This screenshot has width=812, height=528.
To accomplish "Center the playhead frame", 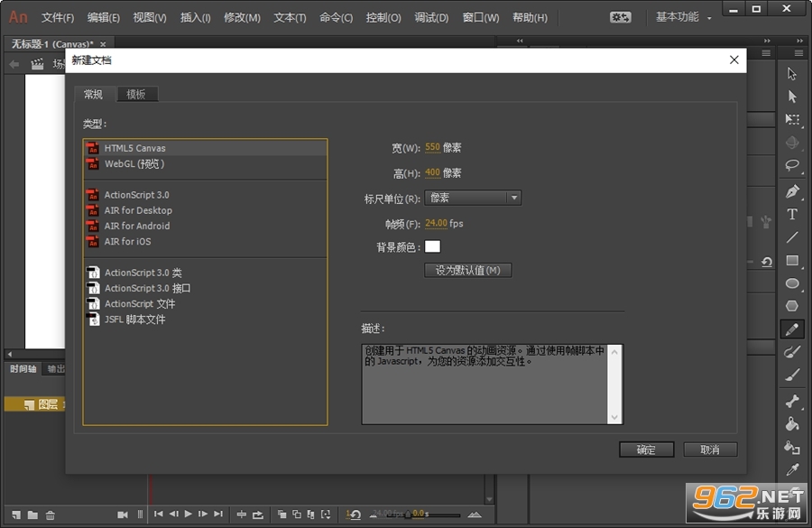I will [x=241, y=514].
